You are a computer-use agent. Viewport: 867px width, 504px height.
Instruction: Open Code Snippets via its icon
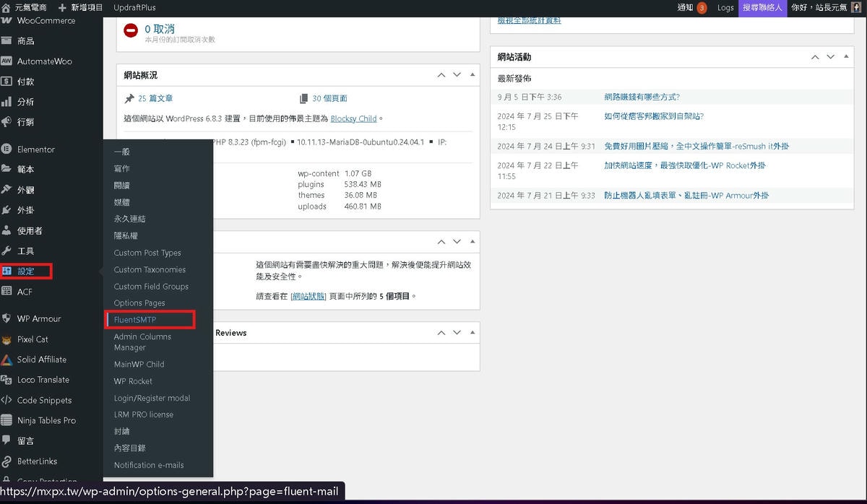pos(7,400)
